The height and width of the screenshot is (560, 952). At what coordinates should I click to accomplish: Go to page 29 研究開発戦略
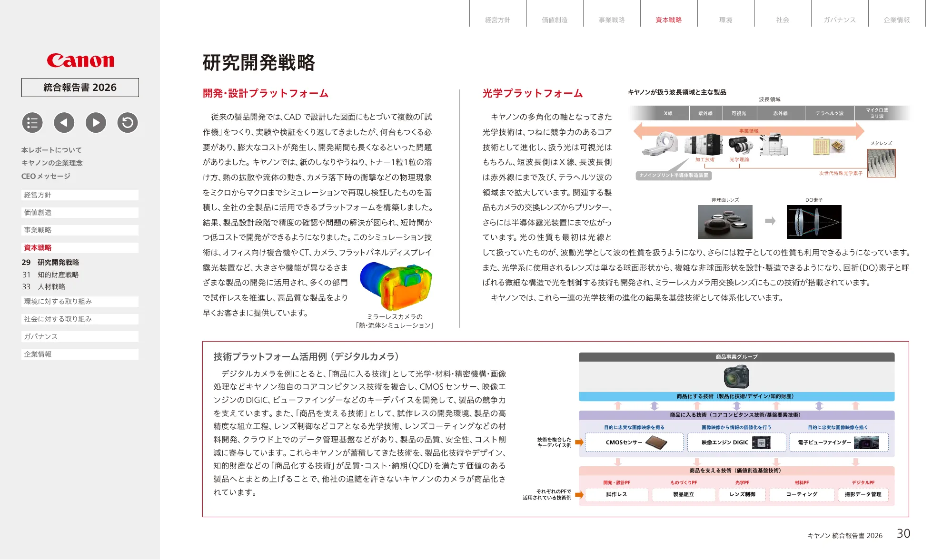tap(50, 263)
